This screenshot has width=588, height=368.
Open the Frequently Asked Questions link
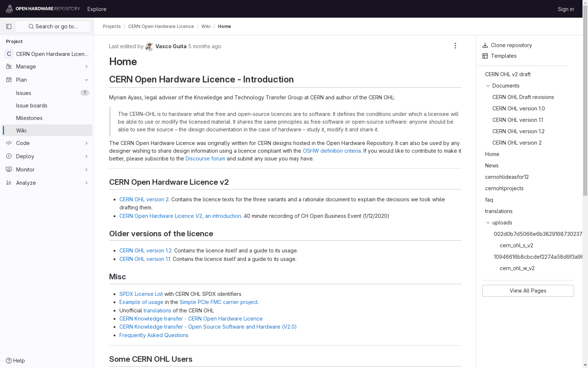click(154, 335)
